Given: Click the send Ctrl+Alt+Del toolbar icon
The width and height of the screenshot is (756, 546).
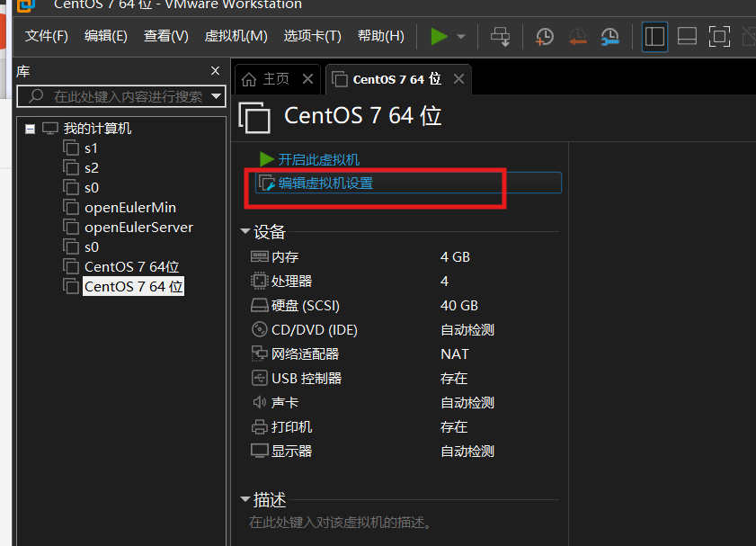Looking at the screenshot, I should pos(500,37).
